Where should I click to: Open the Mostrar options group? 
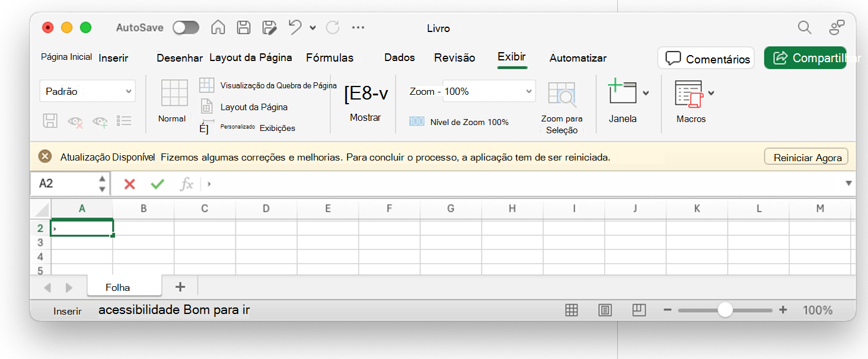point(365,102)
